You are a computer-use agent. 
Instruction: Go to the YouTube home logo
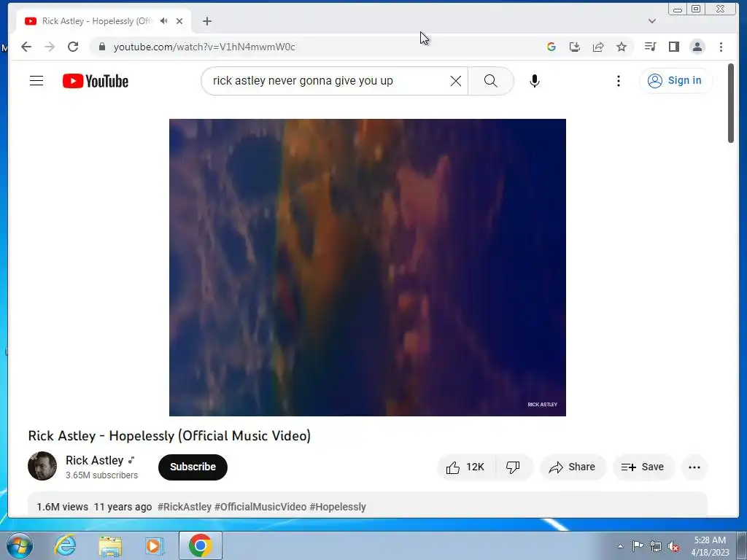pyautogui.click(x=96, y=81)
